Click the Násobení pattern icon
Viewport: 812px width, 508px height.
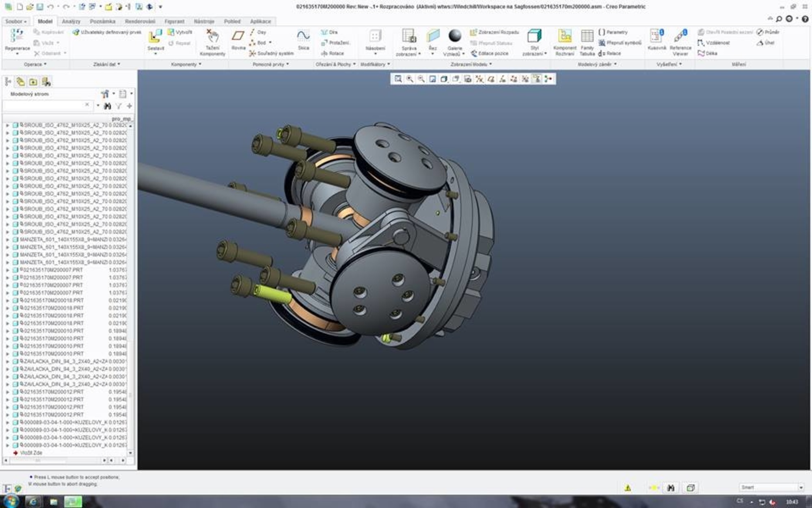click(x=375, y=36)
